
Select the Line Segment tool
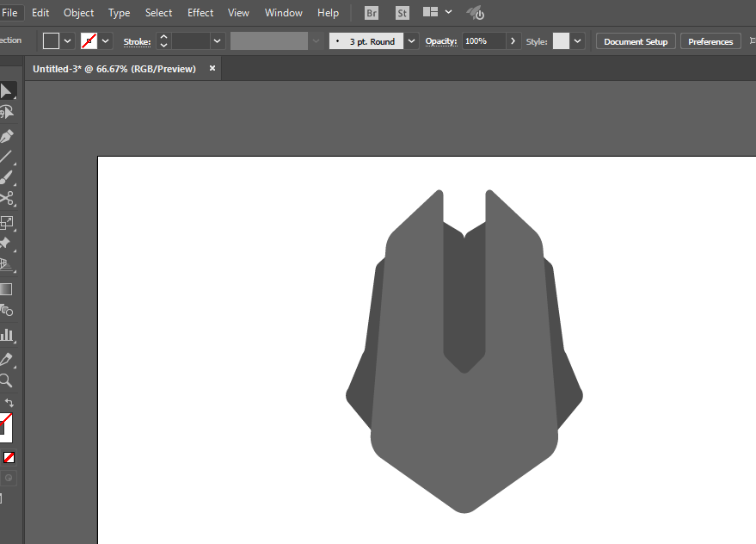pyautogui.click(x=7, y=157)
